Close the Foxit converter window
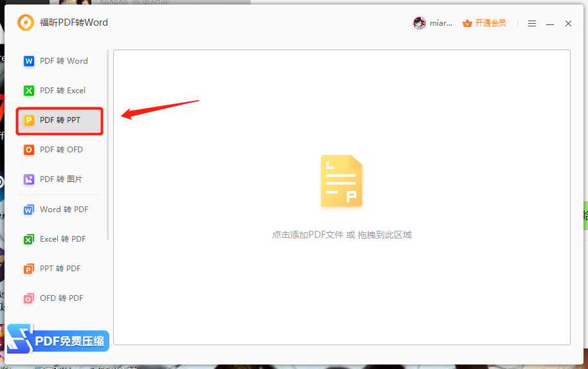Image resolution: width=588 pixels, height=369 pixels. 568,24
